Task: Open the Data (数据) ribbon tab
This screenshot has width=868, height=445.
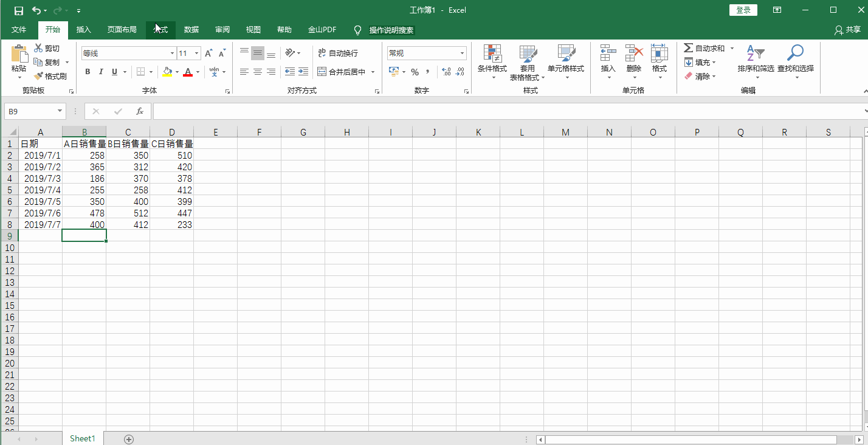Action: pos(191,30)
